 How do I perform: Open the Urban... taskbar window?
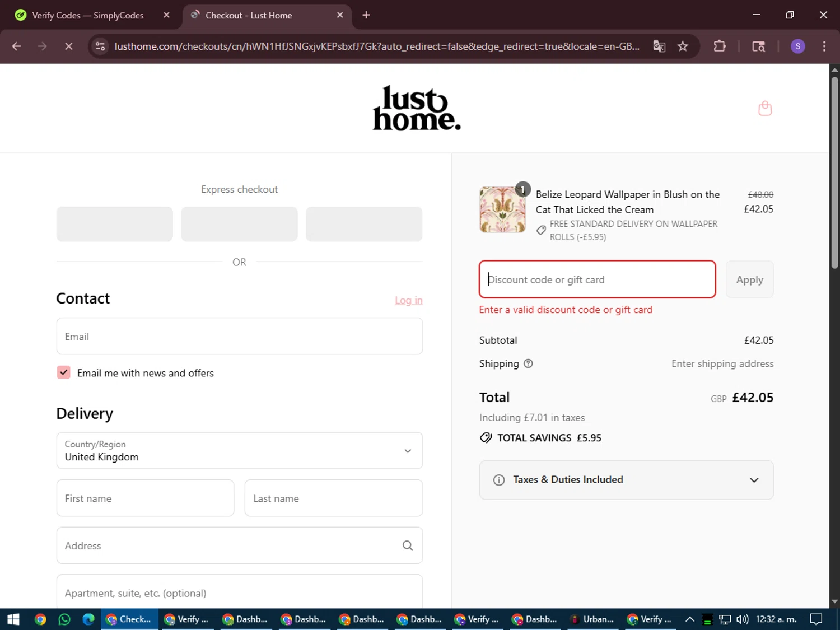tap(593, 619)
